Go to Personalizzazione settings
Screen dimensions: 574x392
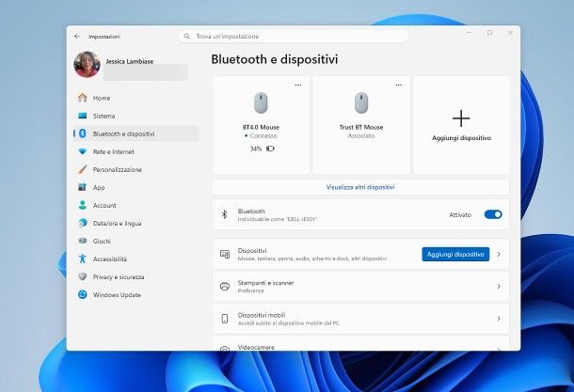coord(136,169)
